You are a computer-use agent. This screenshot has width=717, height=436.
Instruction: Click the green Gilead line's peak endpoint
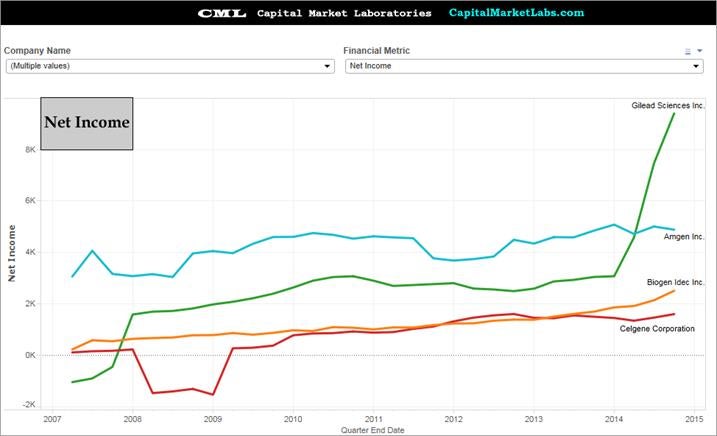(x=674, y=114)
